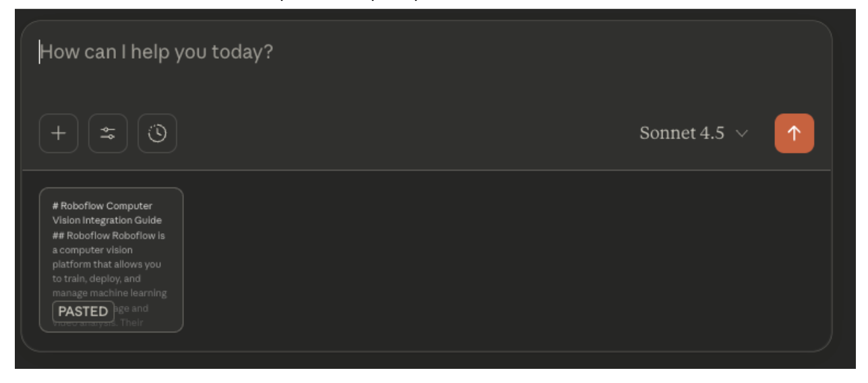Click the down caret right of the model name
This screenshot has height=383, width=868.
coord(742,134)
